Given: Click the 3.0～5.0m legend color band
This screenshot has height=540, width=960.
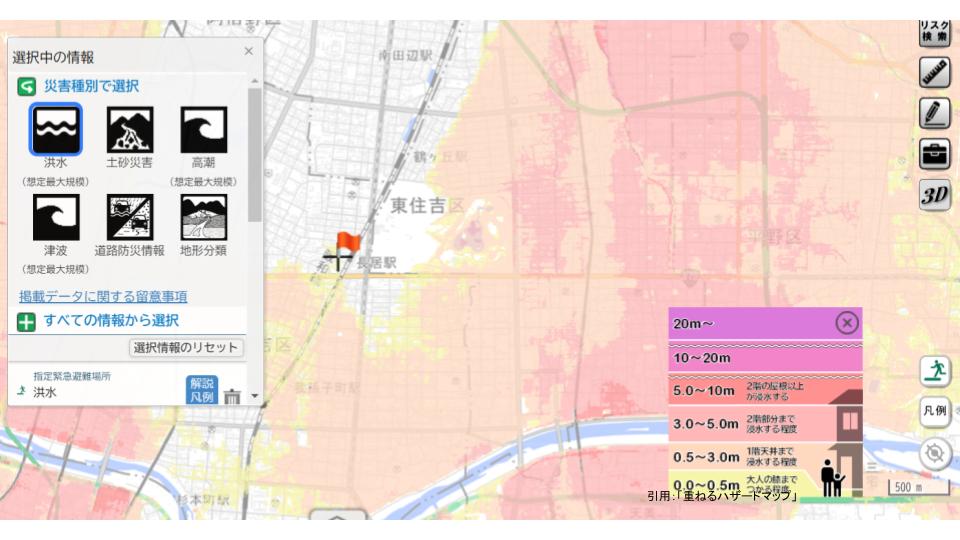Looking at the screenshot, I should tap(765, 424).
